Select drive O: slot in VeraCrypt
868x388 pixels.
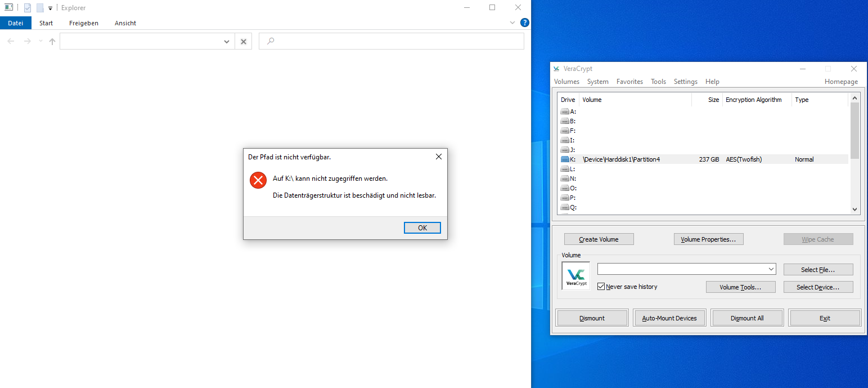coord(568,188)
